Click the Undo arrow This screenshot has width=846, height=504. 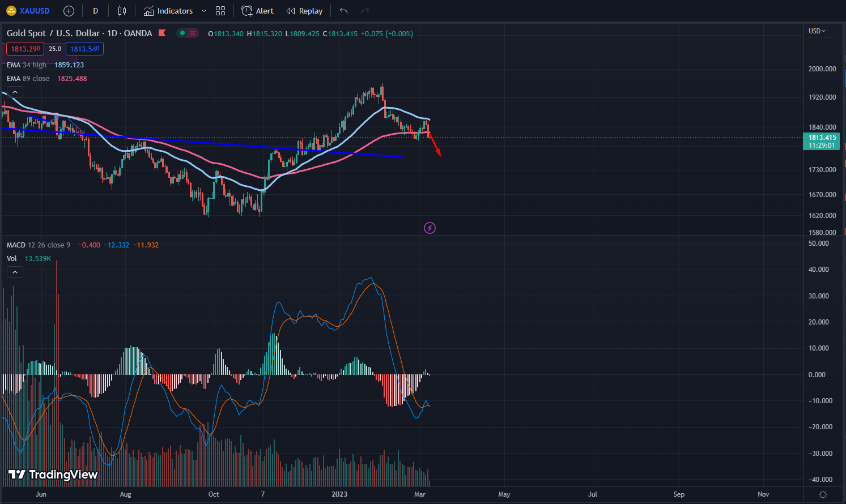tap(343, 10)
